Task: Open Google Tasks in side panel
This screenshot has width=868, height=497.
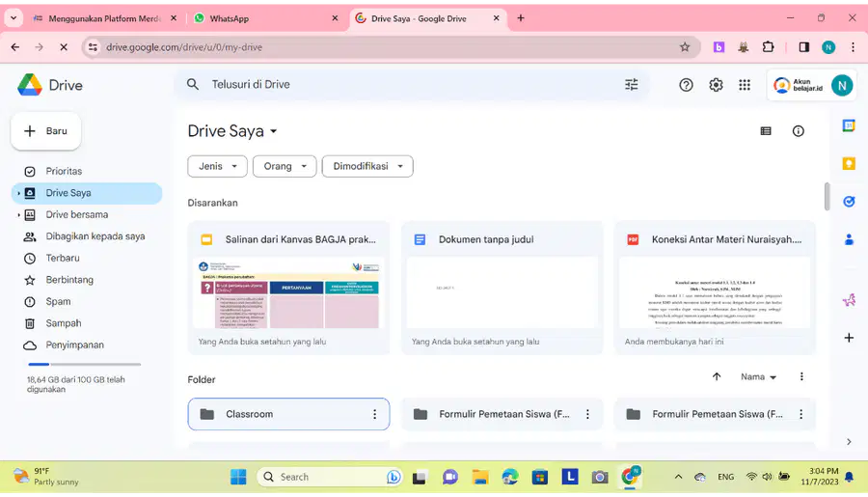Action: (x=849, y=201)
